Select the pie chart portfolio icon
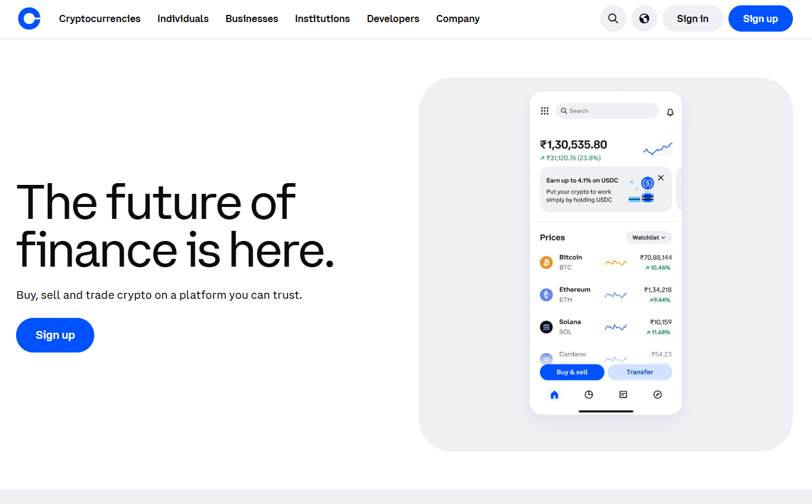This screenshot has width=812, height=504. click(589, 394)
